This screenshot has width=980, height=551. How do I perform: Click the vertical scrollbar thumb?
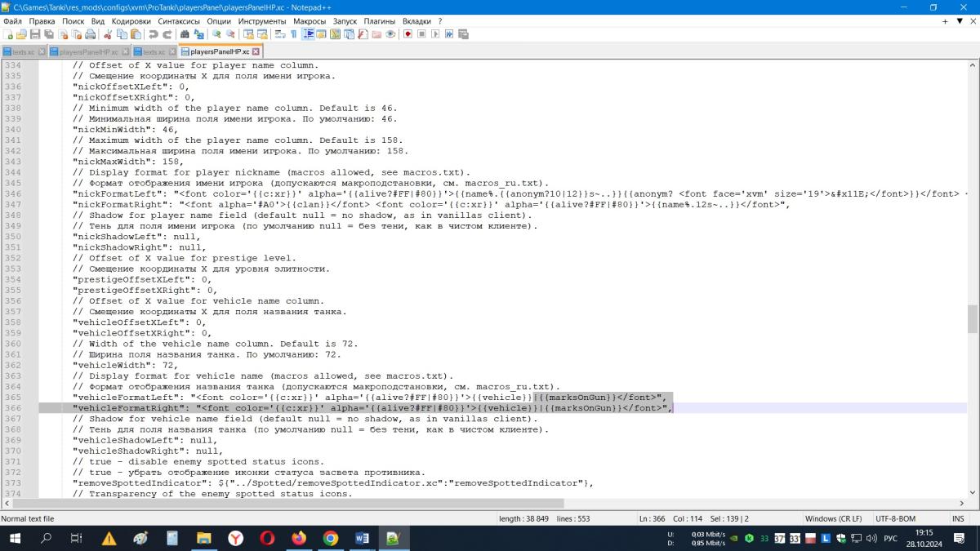coord(973,319)
